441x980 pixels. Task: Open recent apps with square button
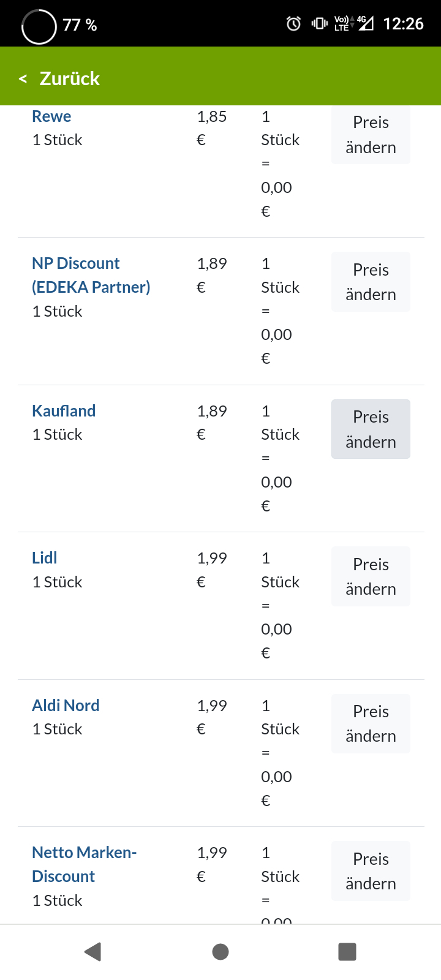pyautogui.click(x=347, y=951)
